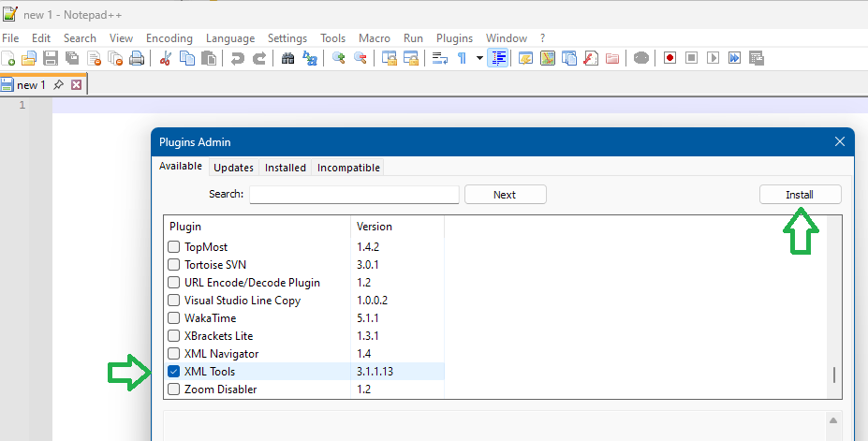Switch to the Installed tab
868x441 pixels.
[x=285, y=168]
